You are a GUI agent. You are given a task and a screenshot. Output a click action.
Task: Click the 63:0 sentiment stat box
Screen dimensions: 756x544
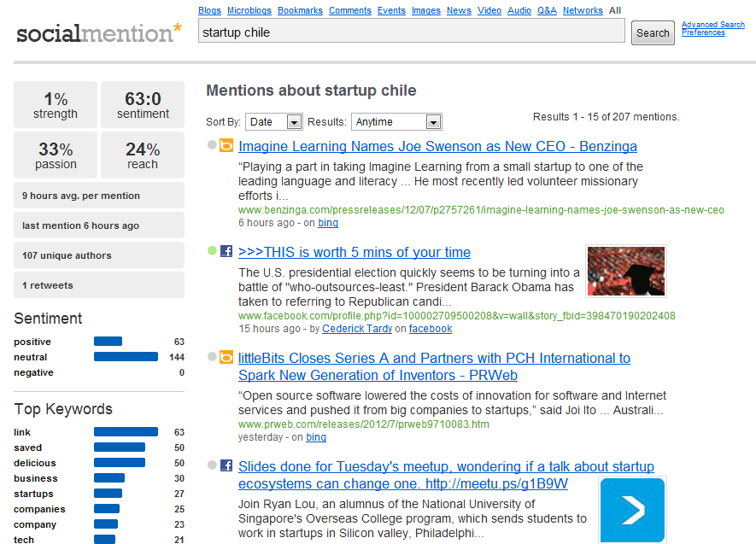(143, 104)
